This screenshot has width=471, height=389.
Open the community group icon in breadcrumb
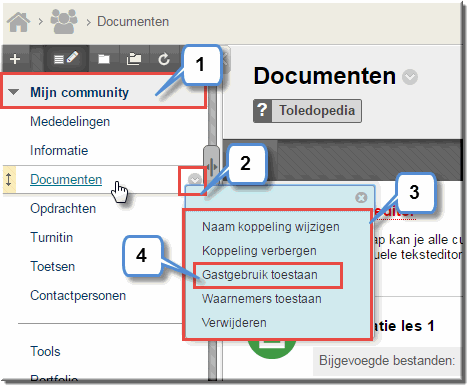(64, 22)
